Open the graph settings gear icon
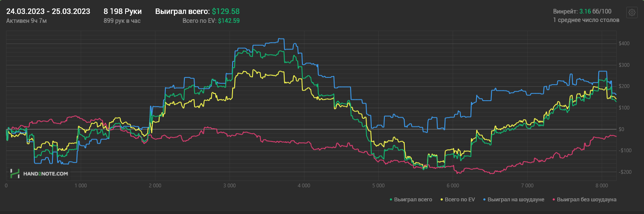The width and height of the screenshot is (644, 214). 632,13
